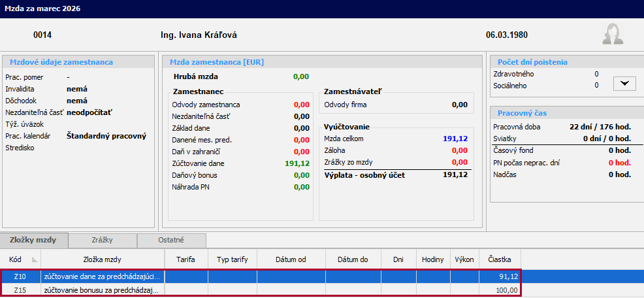
Task: Click the Výkon column header
Action: pos(464,259)
